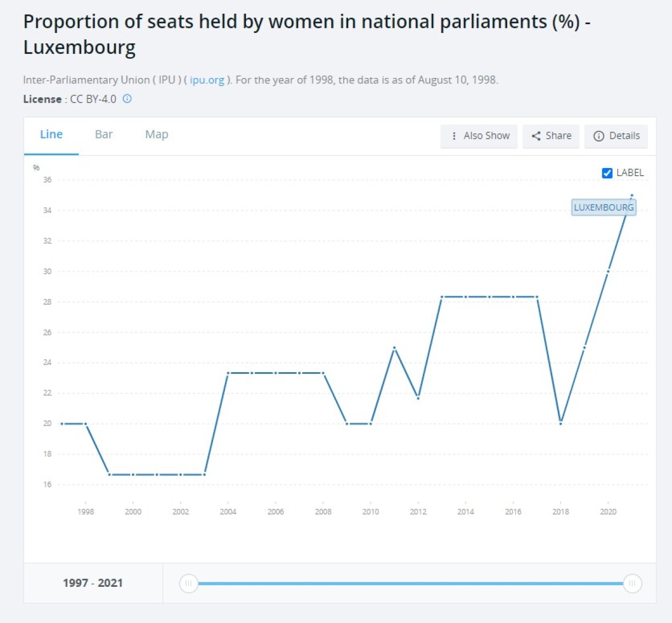Click the 2011 peak data point
Viewport: 672px width, 623px height.
pos(394,347)
